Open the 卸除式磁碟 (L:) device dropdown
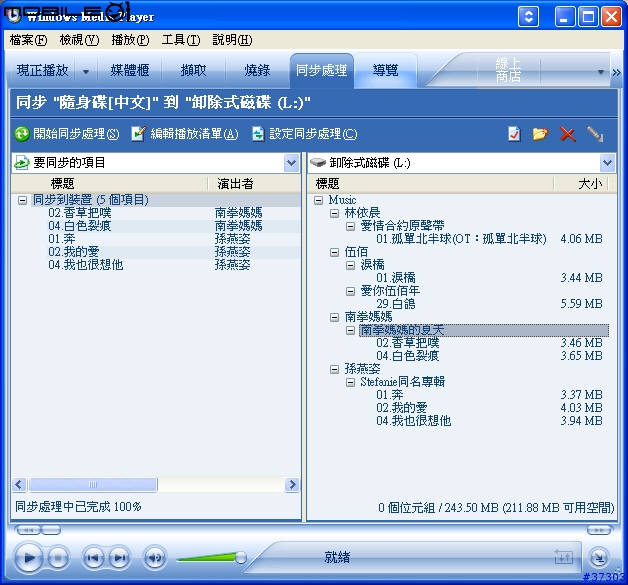The image size is (628, 585). [x=607, y=163]
